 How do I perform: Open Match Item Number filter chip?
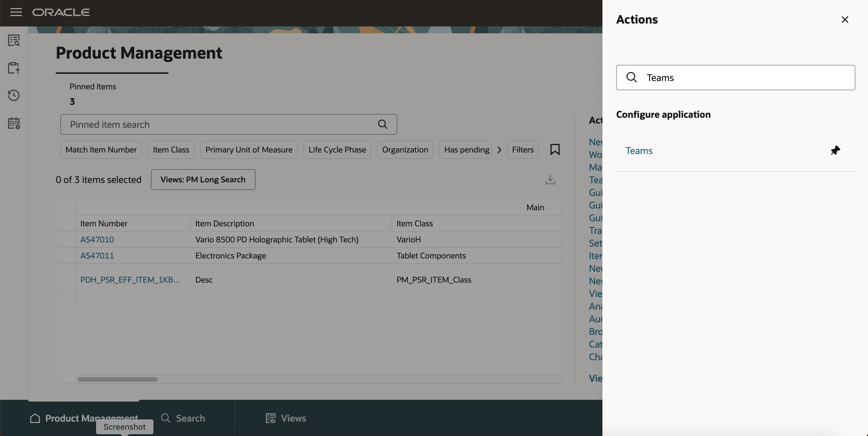coord(101,149)
